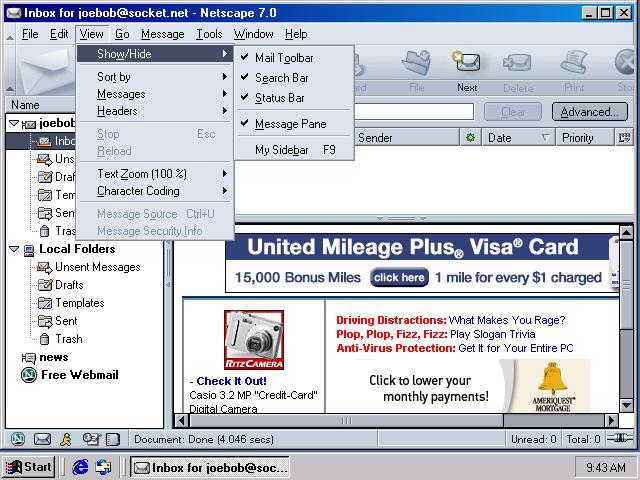Select the Trash folder under Local Folders
The image size is (640, 480).
(69, 339)
